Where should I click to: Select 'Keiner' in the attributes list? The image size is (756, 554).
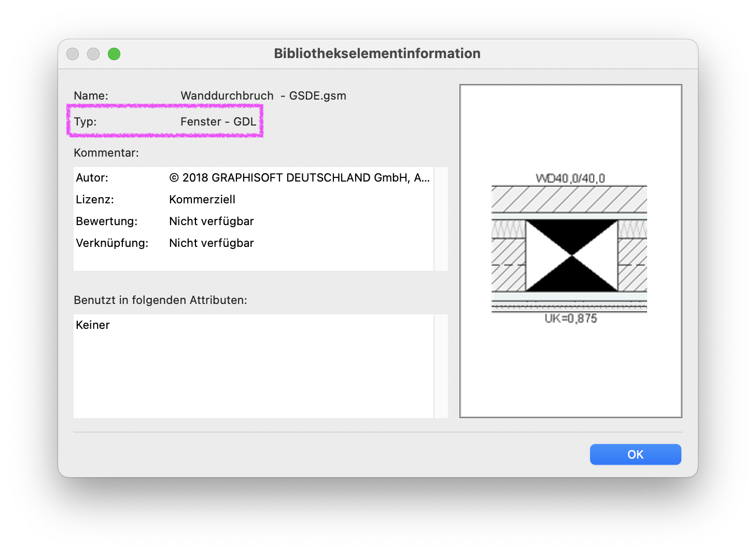coord(93,325)
